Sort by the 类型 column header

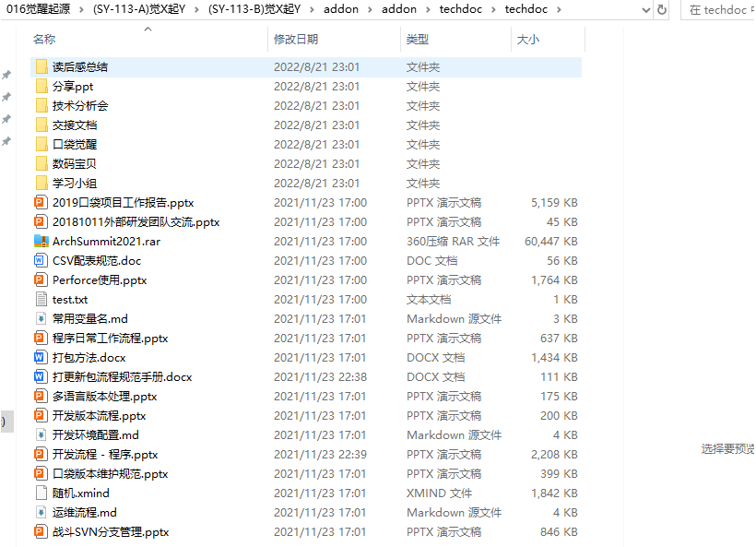pos(418,40)
